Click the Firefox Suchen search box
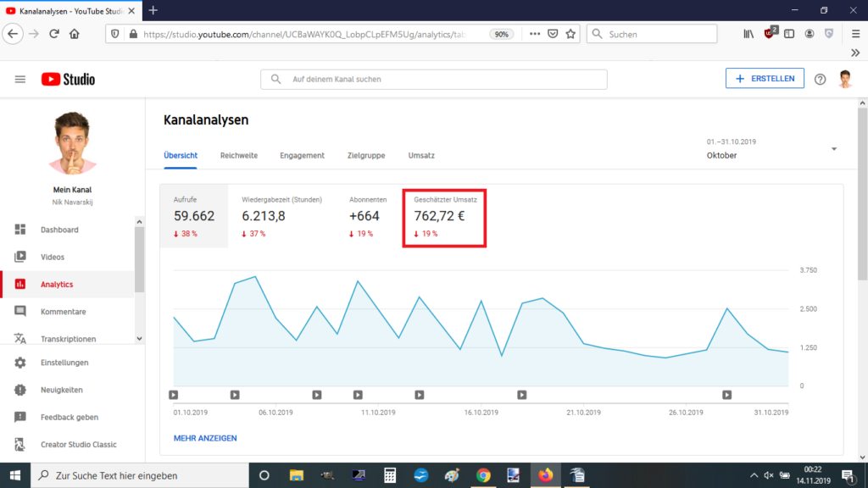Screen dimensions: 868x488 (652, 34)
